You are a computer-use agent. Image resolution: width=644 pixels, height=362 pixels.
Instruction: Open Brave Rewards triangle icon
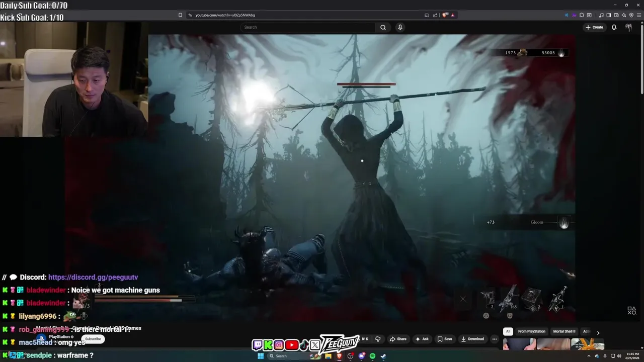tap(452, 15)
